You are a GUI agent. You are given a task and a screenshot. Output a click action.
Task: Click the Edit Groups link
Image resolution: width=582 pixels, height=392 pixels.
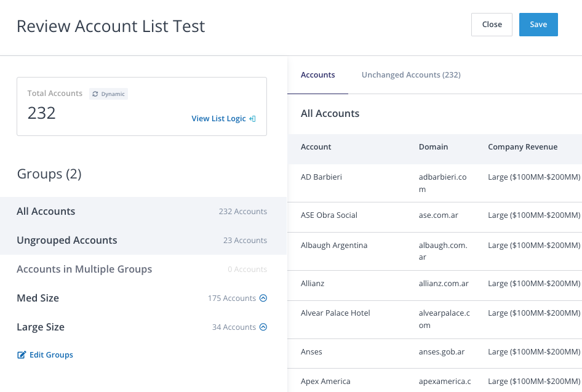click(x=51, y=355)
